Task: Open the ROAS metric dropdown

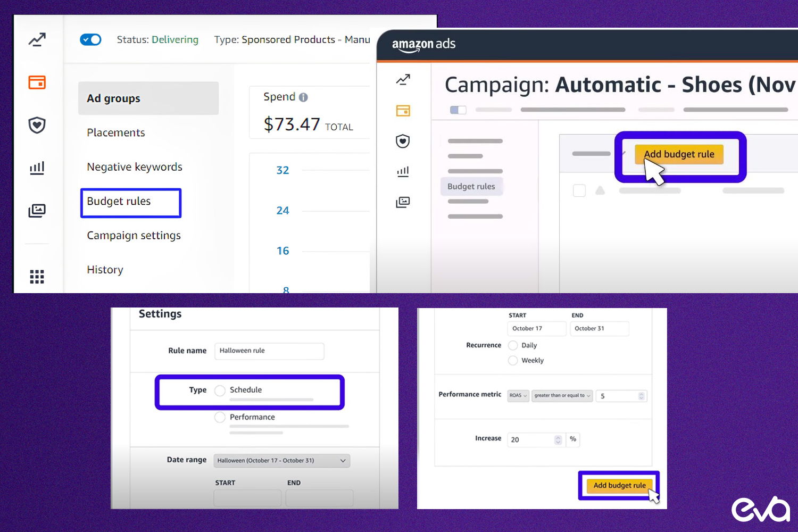Action: pyautogui.click(x=518, y=396)
